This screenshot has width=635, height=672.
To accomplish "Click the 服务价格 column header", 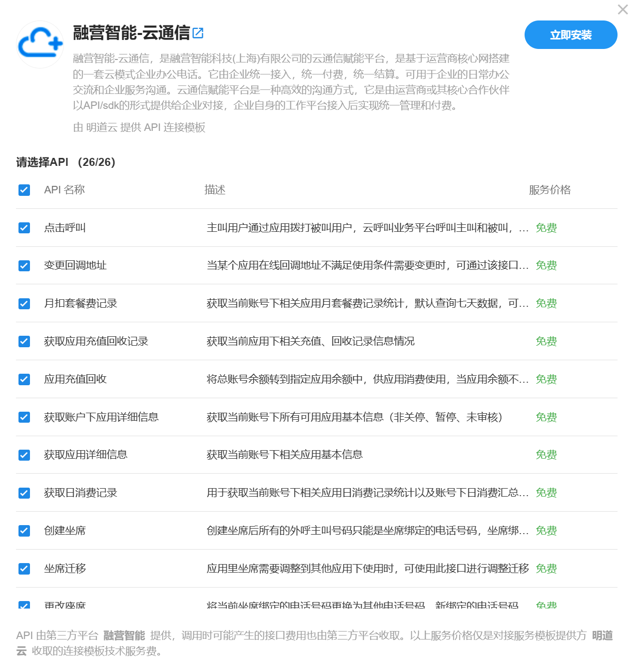I will tap(550, 190).
